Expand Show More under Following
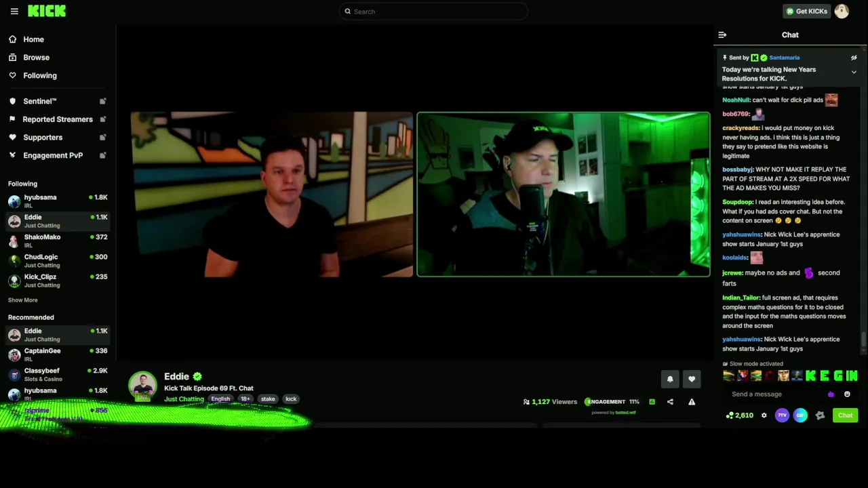This screenshot has width=868, height=488. pyautogui.click(x=22, y=300)
